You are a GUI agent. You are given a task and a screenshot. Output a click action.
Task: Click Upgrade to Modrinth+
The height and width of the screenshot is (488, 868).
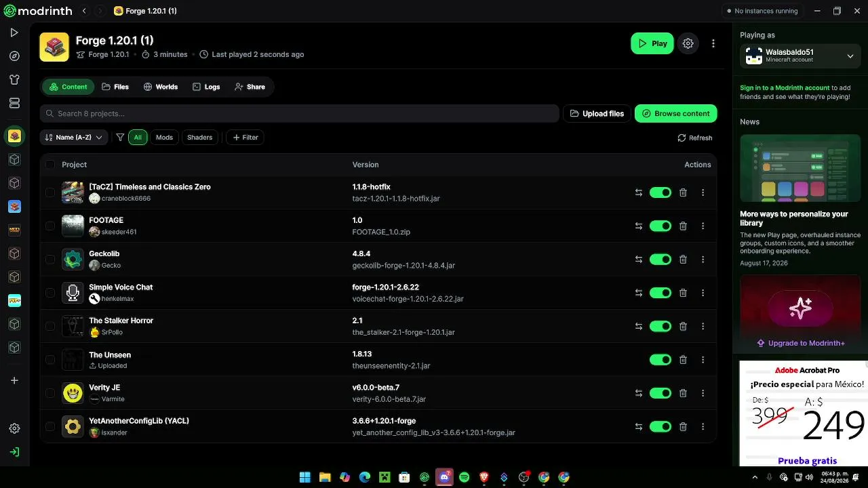(800, 343)
